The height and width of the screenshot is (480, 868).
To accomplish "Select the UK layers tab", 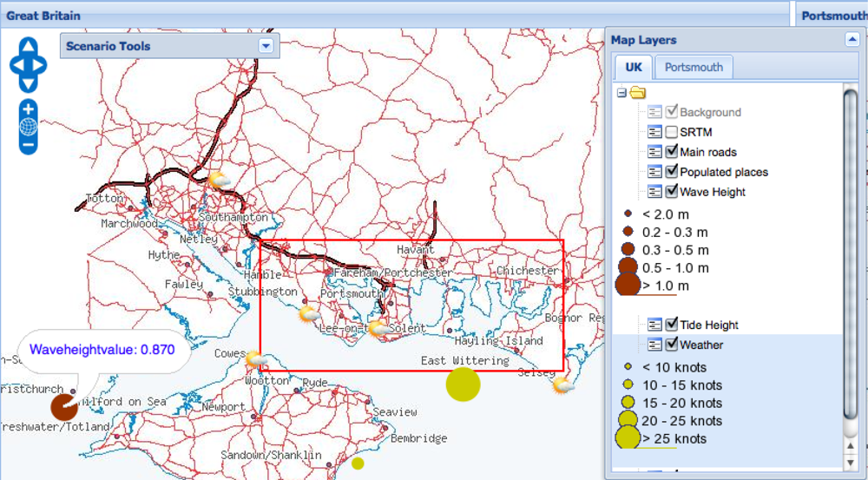I will (x=634, y=67).
